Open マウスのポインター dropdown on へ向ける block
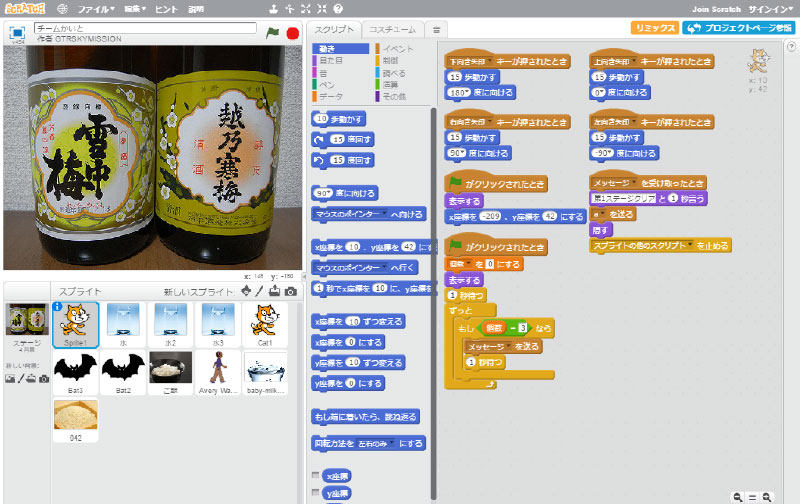This screenshot has width=800, height=504. (x=351, y=214)
